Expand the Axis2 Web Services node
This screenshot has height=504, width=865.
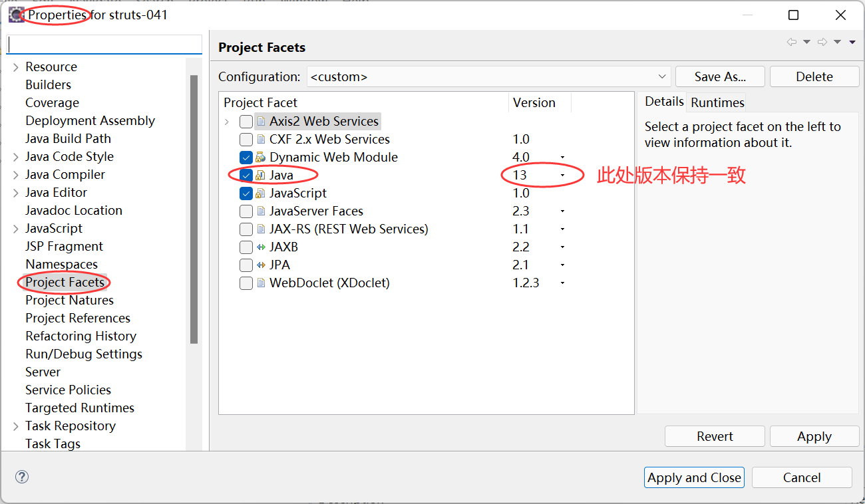click(227, 122)
